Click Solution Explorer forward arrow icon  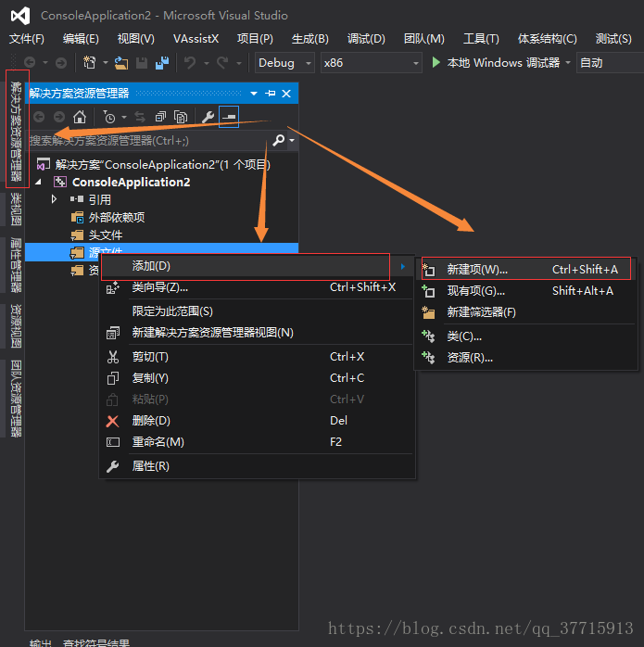click(59, 117)
